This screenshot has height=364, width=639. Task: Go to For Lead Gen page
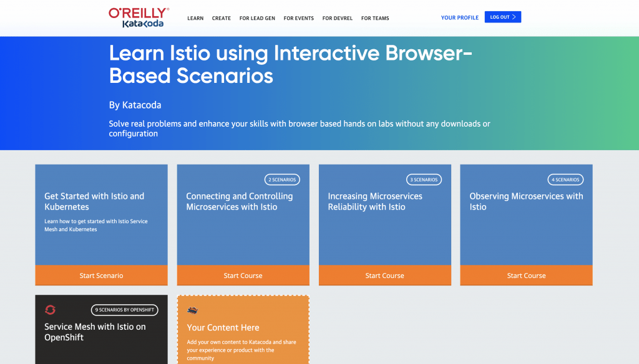pyautogui.click(x=257, y=18)
